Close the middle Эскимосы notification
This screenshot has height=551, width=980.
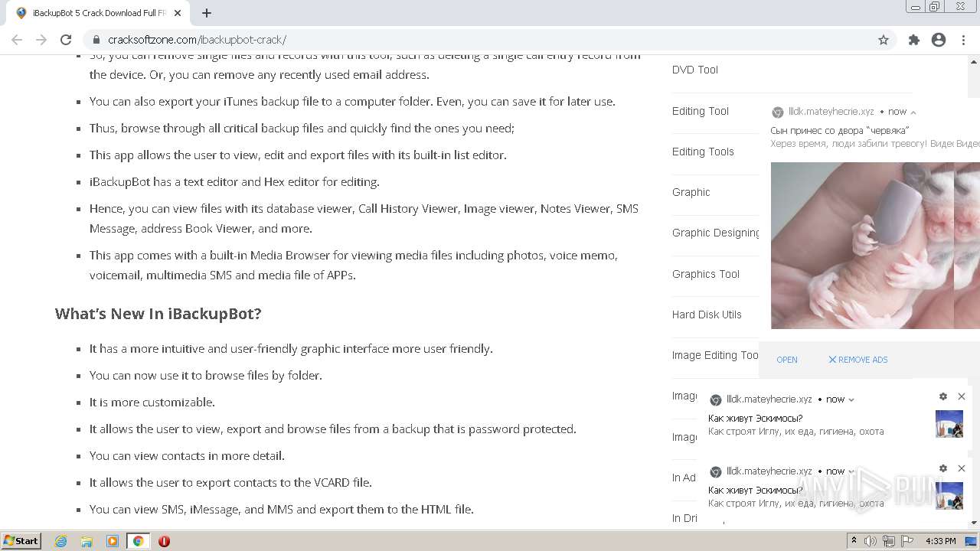point(962,396)
